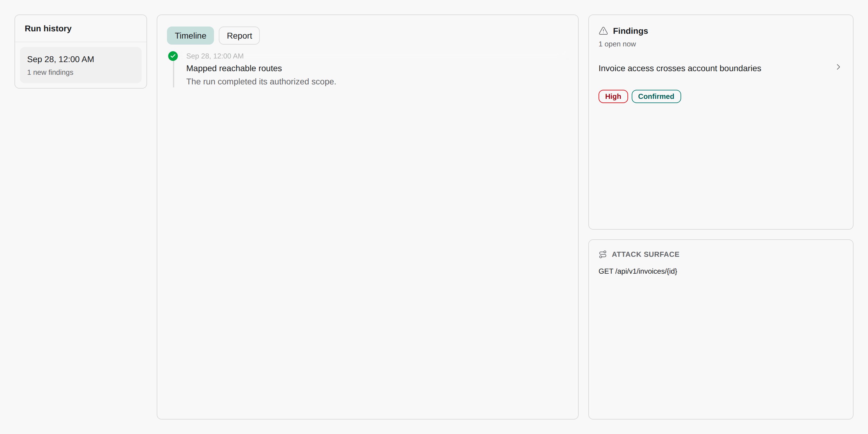Click the green checkmark timeline marker
The image size is (868, 434).
[x=173, y=56]
